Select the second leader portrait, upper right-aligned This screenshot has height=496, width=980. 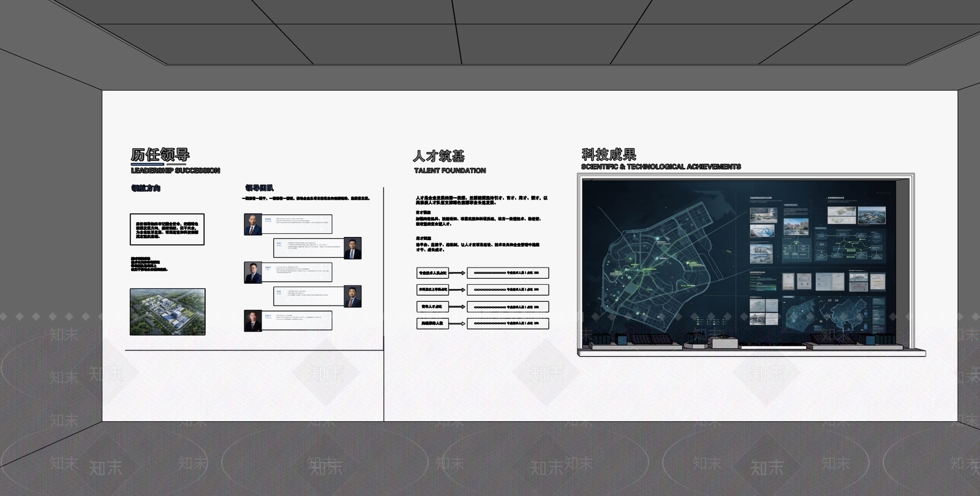pyautogui.click(x=352, y=248)
